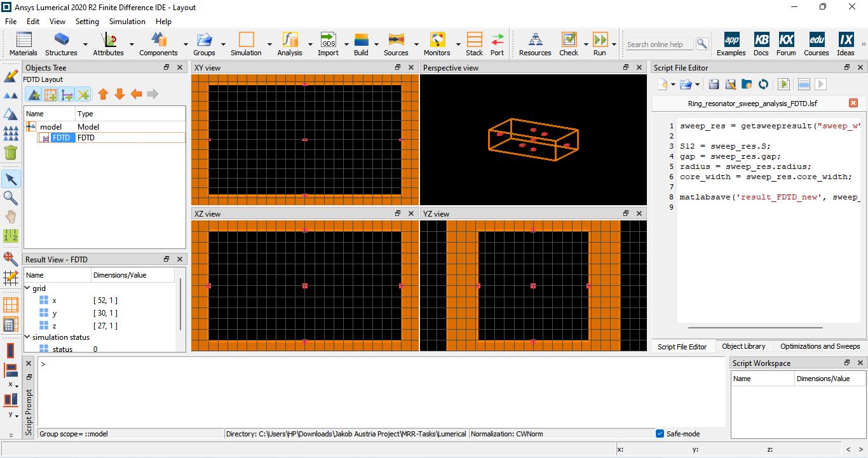Click the delete trash can icon
Viewport: 868px width, 458px height.
[x=11, y=152]
